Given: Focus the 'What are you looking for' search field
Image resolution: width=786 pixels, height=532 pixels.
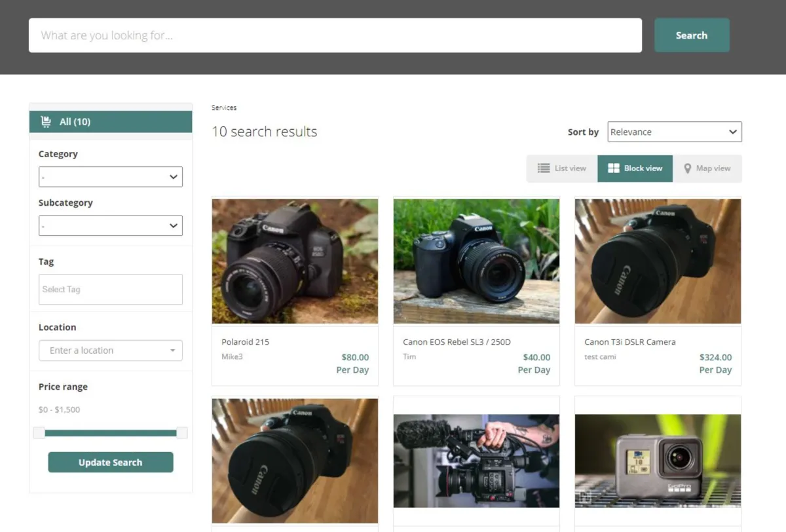Looking at the screenshot, I should pos(335,35).
